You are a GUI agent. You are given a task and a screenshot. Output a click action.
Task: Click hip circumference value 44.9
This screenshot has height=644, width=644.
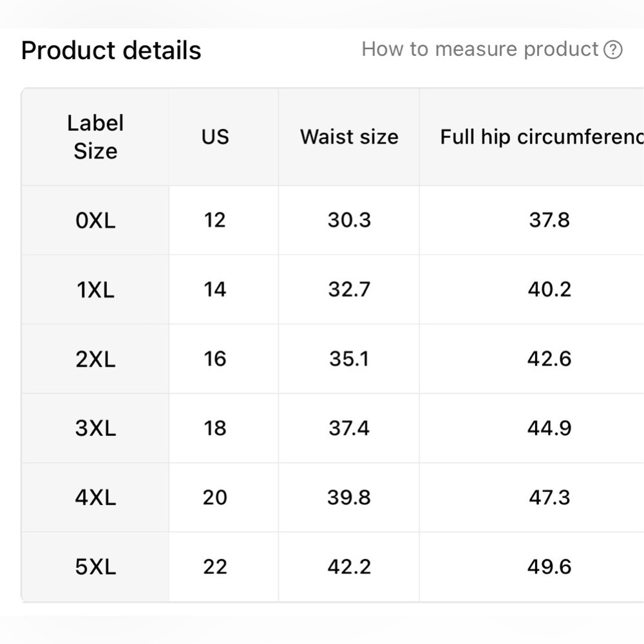[549, 428]
